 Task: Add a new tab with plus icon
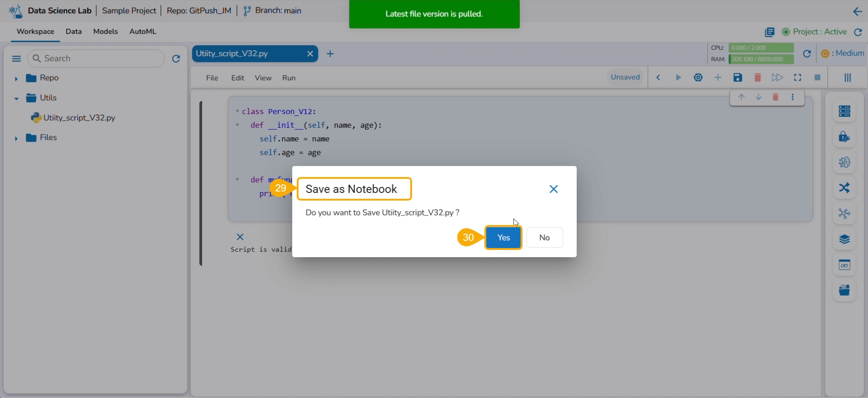coord(330,54)
